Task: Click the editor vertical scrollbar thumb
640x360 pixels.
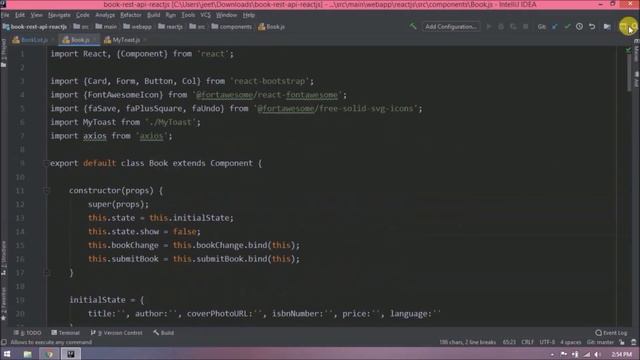Action: click(x=628, y=73)
